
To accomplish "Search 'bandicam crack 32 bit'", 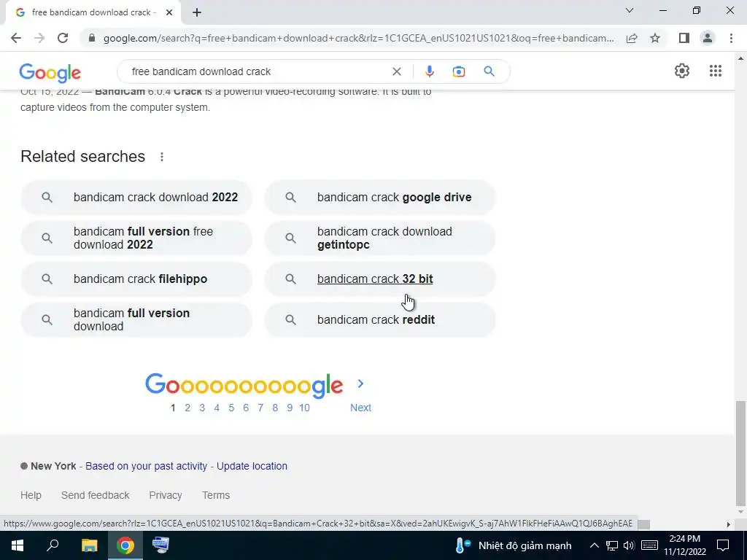I will (x=380, y=279).
